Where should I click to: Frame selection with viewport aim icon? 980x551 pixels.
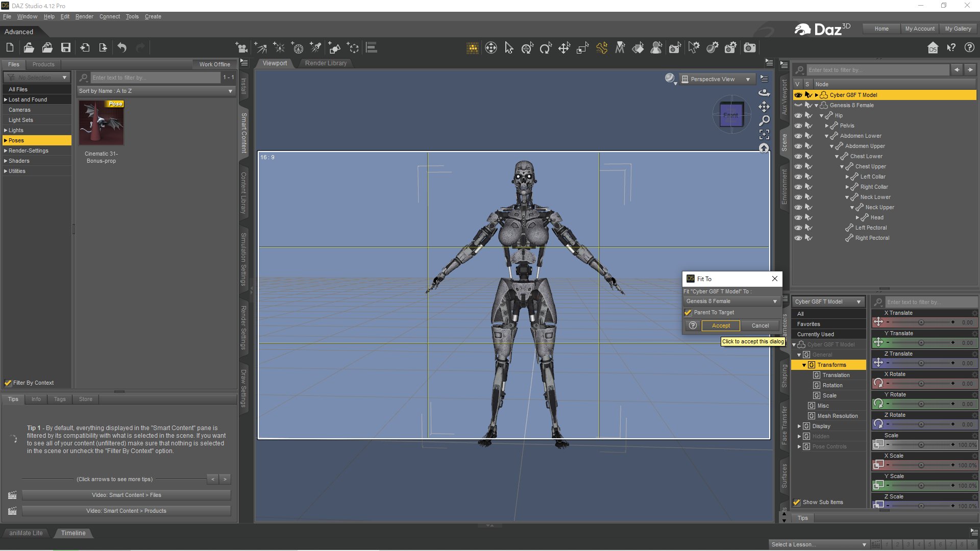click(764, 135)
